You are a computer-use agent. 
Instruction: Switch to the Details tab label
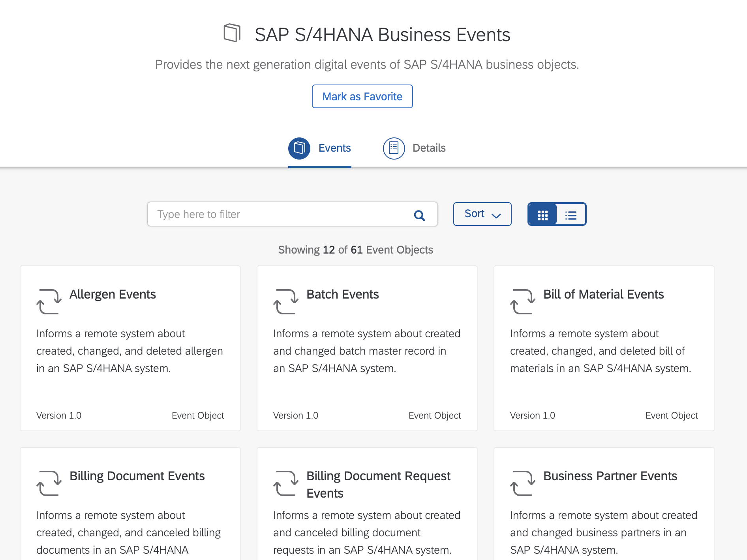pyautogui.click(x=429, y=148)
